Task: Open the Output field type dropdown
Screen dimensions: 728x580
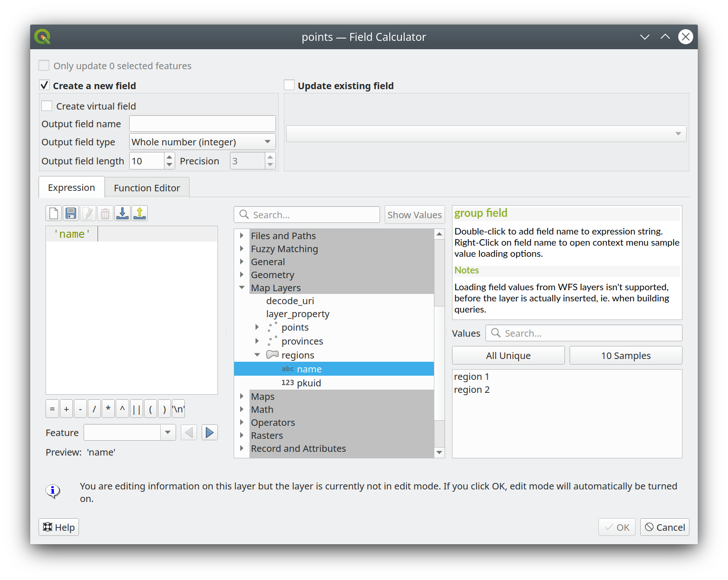Action: coord(202,142)
